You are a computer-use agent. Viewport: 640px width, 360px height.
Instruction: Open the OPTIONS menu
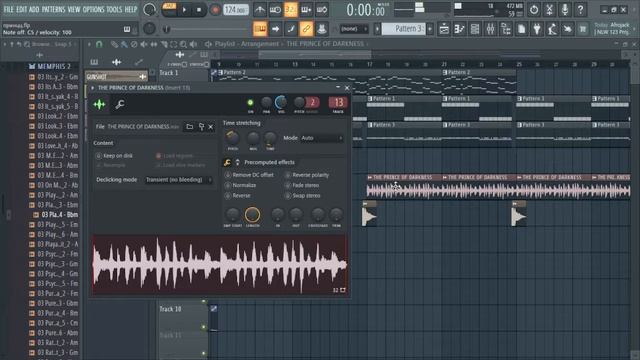pyautogui.click(x=93, y=9)
